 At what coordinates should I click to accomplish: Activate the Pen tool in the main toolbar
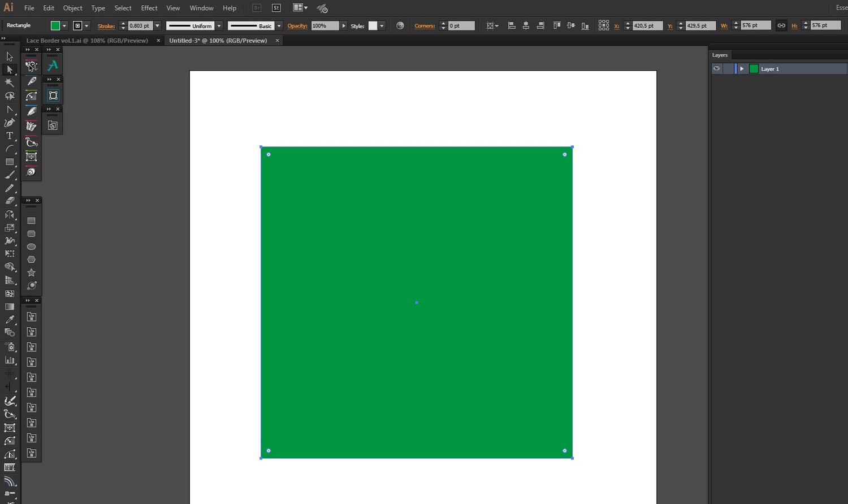(x=10, y=123)
